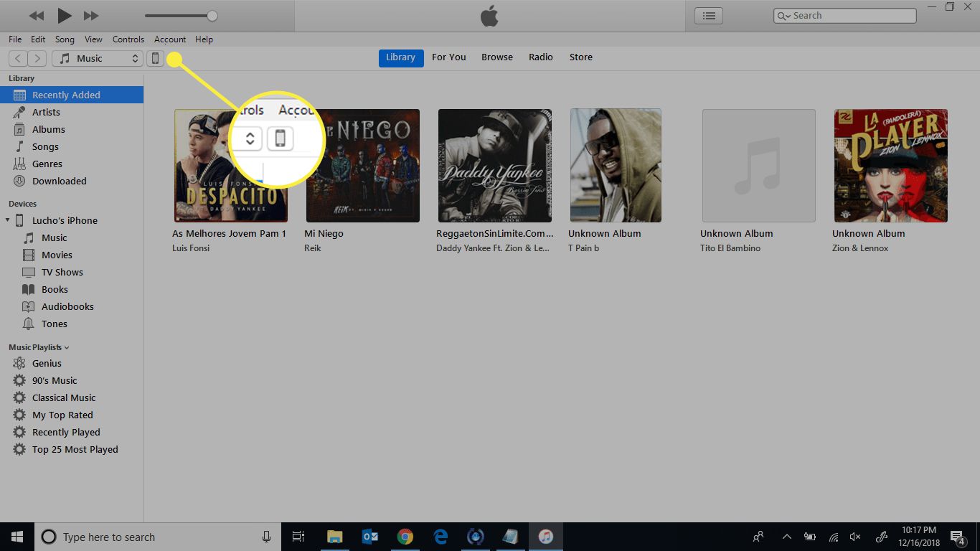The height and width of the screenshot is (551, 980).
Task: Click the iPhone device button
Action: [x=155, y=59]
